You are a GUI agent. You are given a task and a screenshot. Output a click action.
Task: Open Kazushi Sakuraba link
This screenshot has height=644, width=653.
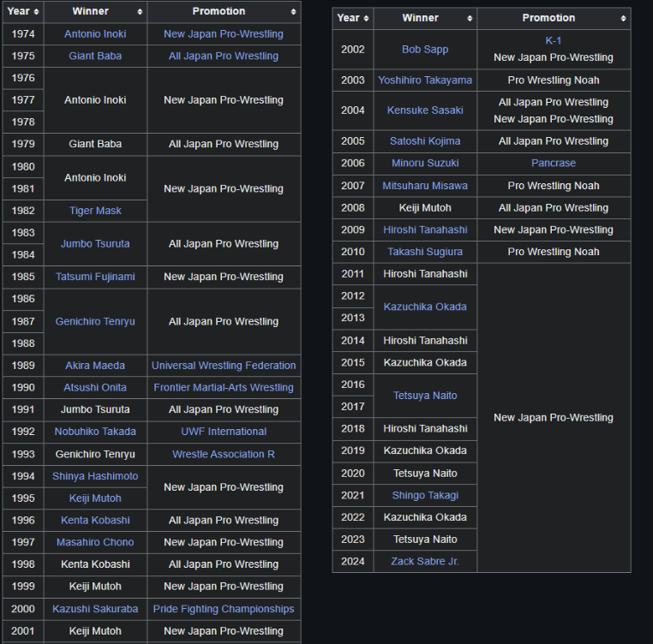coord(95,609)
